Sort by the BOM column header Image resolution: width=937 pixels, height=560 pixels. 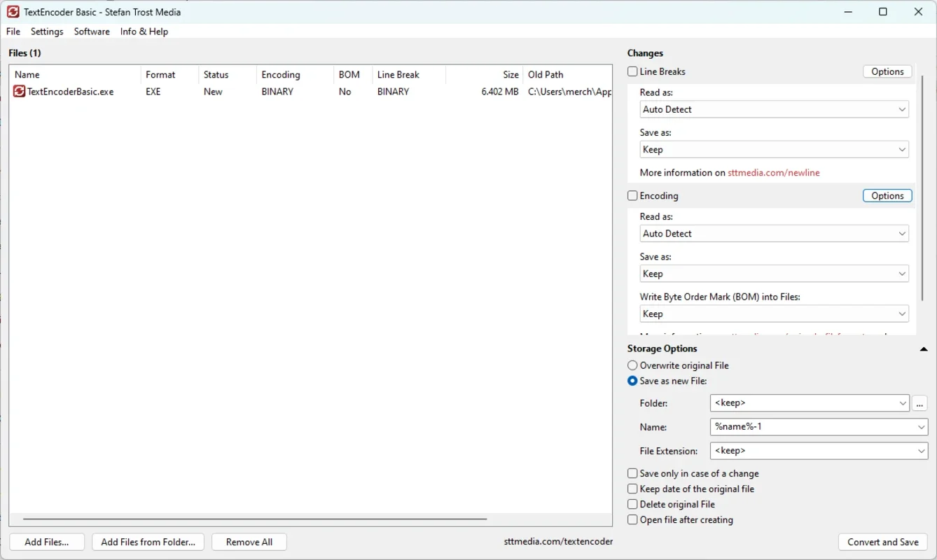pyautogui.click(x=353, y=75)
